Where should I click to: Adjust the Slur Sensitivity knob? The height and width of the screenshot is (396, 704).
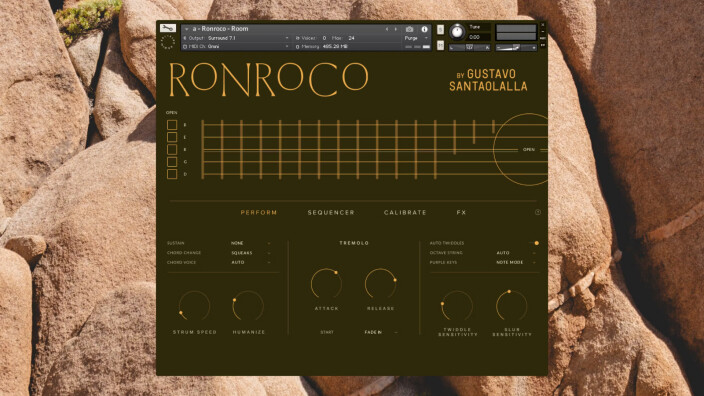[511, 306]
